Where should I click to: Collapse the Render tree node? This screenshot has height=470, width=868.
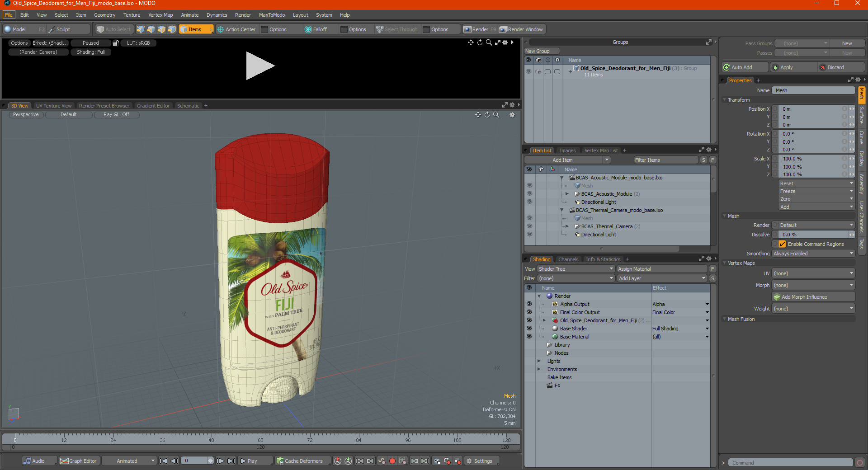[539, 296]
